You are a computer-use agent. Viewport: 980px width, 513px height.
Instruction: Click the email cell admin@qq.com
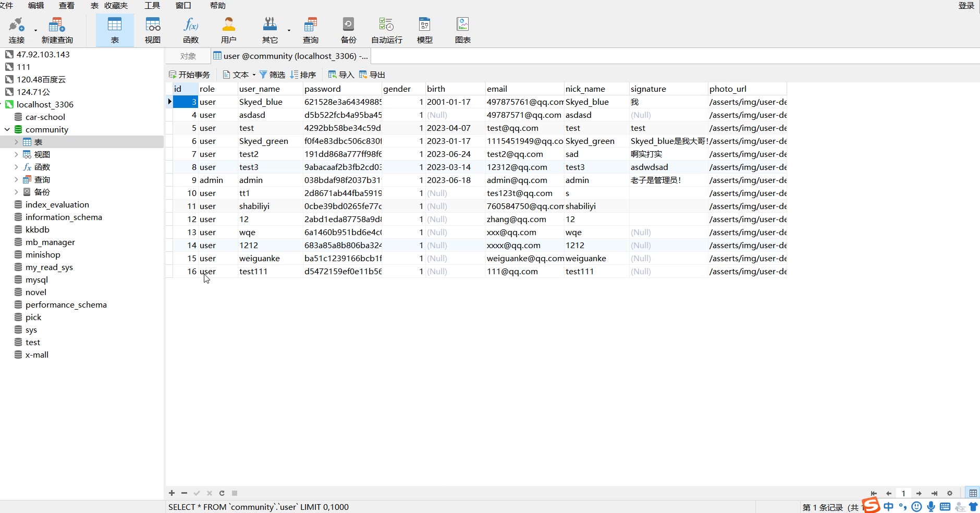[517, 180]
